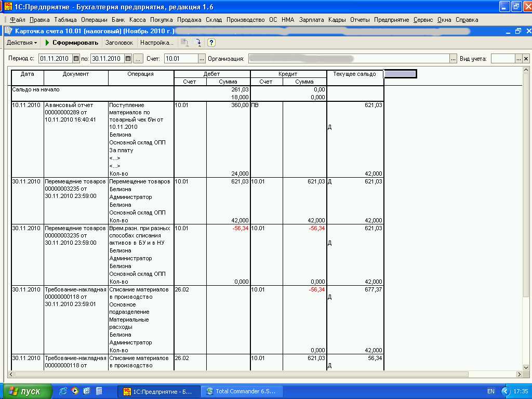
Task: Open the Действия dropdown
Action: 22,43
